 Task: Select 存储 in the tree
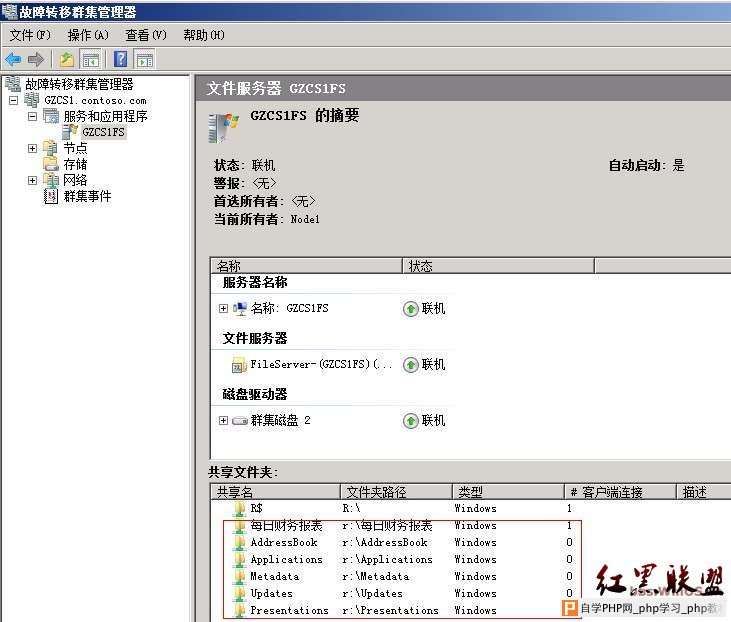76,164
